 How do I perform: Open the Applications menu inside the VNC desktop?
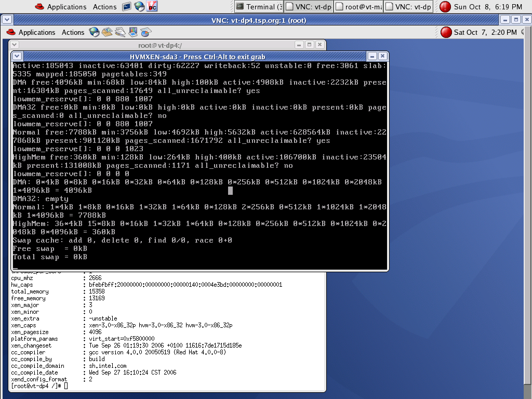36,32
